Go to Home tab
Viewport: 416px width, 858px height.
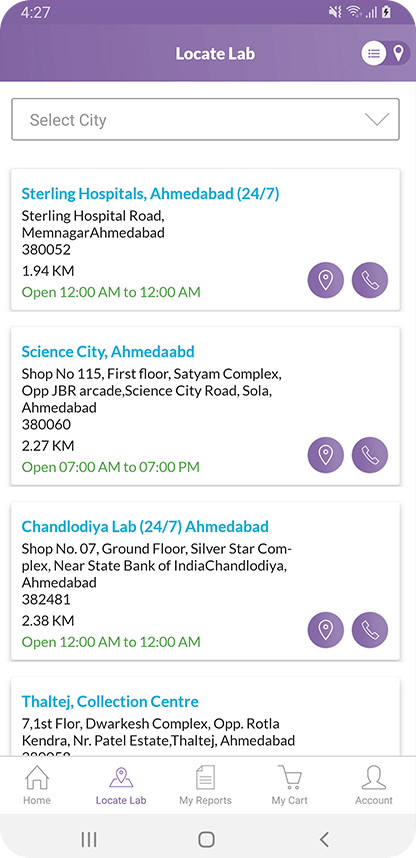pyautogui.click(x=37, y=785)
